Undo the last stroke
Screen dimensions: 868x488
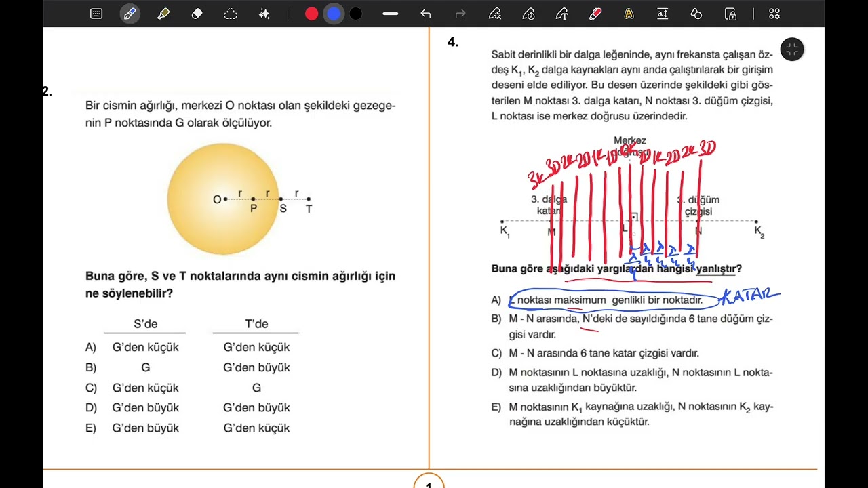426,14
